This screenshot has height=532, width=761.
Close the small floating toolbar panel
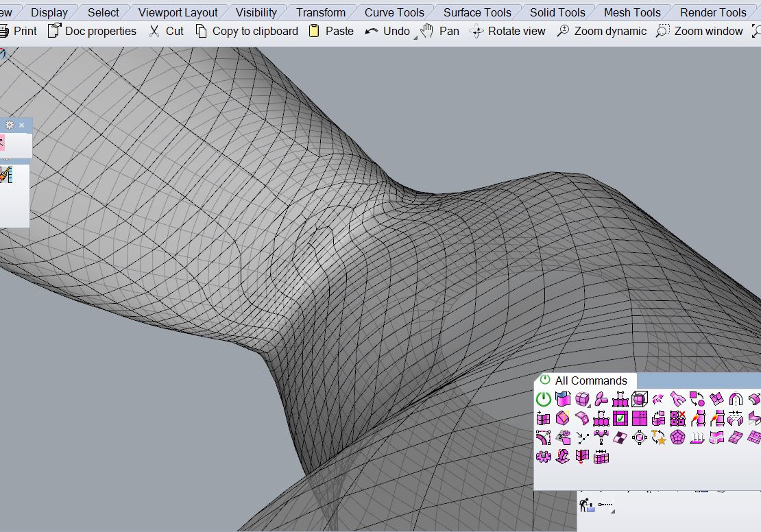pos(22,125)
